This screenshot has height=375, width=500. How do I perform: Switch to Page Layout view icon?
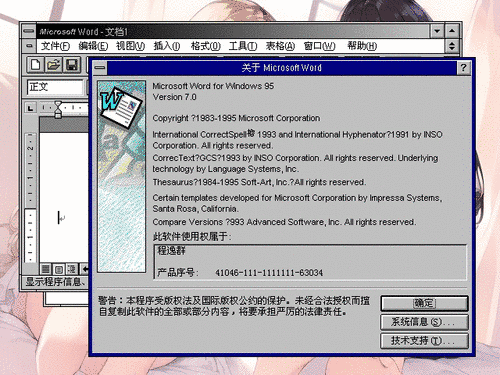[59, 269]
